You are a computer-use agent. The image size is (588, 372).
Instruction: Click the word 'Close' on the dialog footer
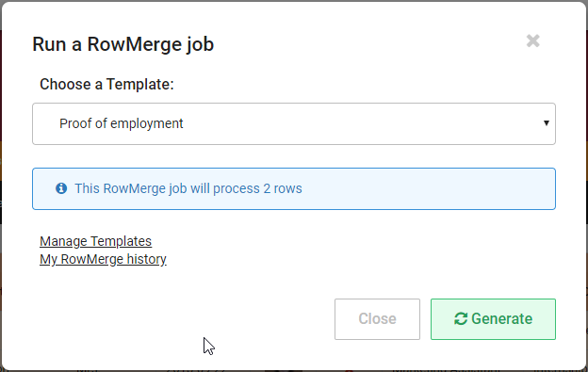[377, 319]
